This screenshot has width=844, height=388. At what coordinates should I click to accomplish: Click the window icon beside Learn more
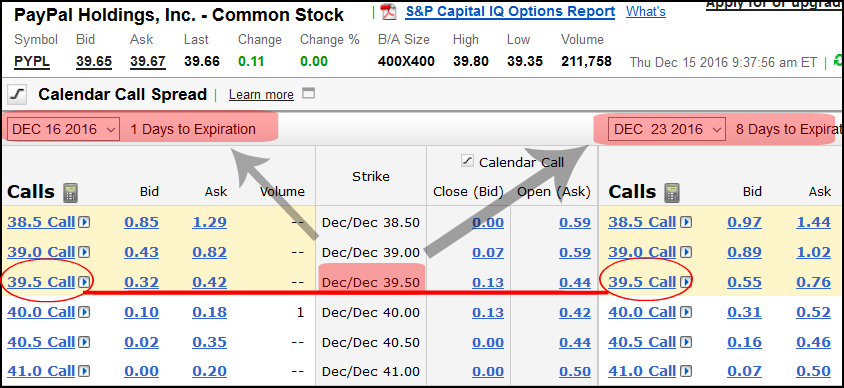pyautogui.click(x=308, y=94)
